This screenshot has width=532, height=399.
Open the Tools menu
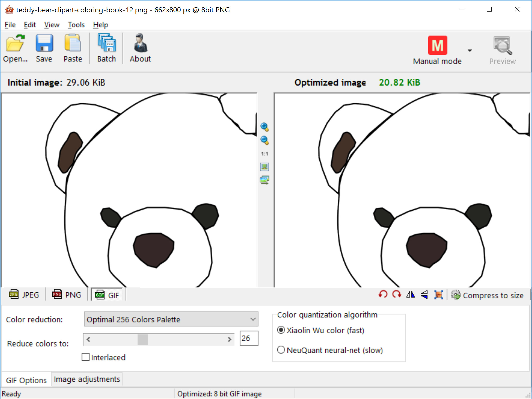(76, 25)
